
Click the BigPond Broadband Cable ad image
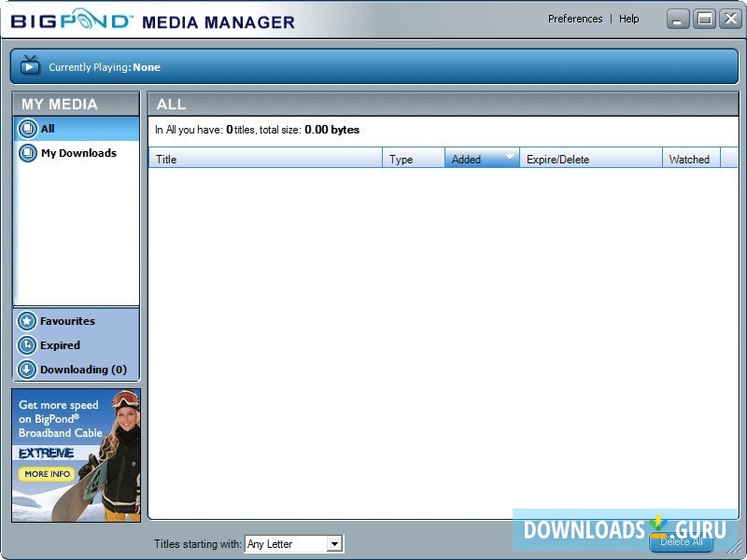pos(76,455)
